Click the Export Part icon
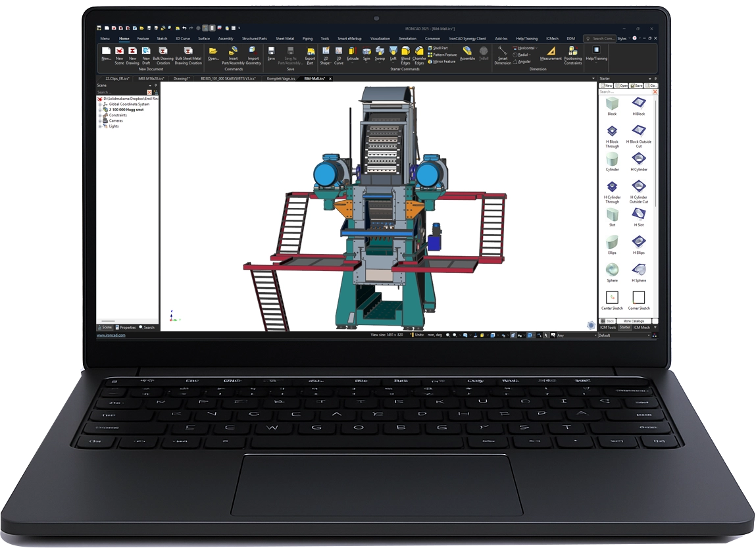This screenshot has width=756, height=548. tap(310, 51)
